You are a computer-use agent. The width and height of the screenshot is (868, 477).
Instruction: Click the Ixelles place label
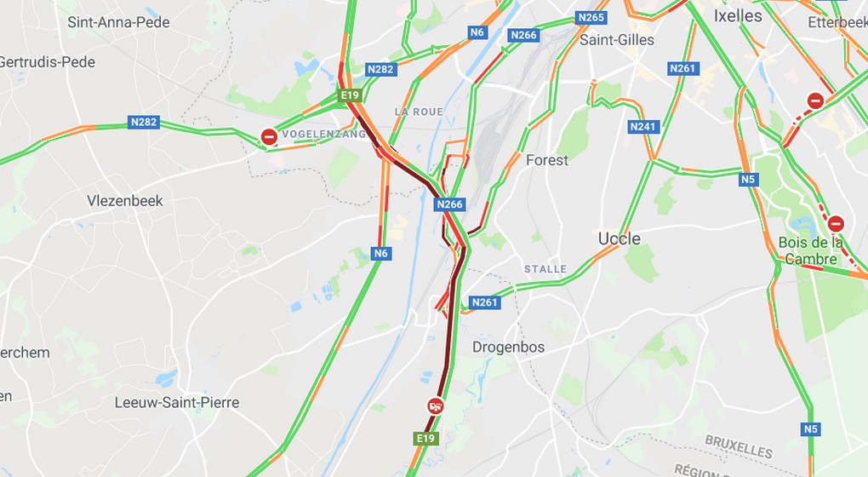[x=737, y=16]
